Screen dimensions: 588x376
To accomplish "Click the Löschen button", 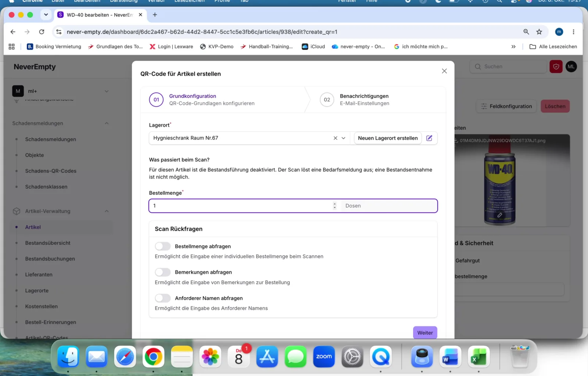I will [x=555, y=106].
